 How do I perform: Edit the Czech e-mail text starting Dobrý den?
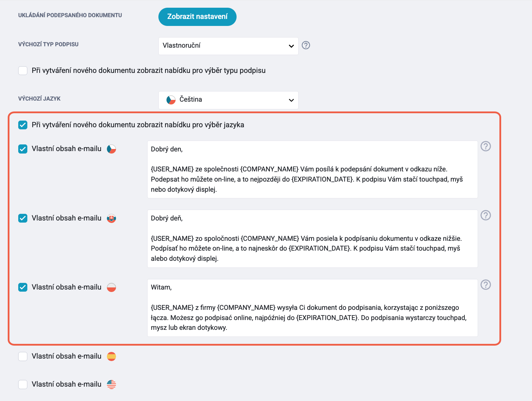(x=313, y=169)
